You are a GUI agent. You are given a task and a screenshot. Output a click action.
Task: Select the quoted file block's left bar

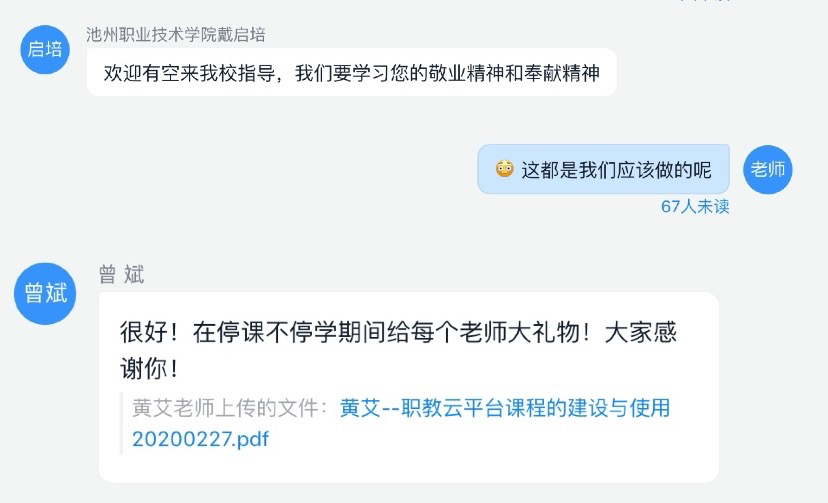pyautogui.click(x=121, y=423)
